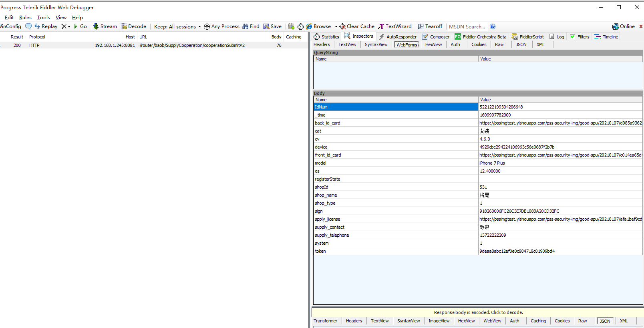644x328 pixels.
Task: Open the Keep: All sessions dropdown
Action: click(177, 26)
